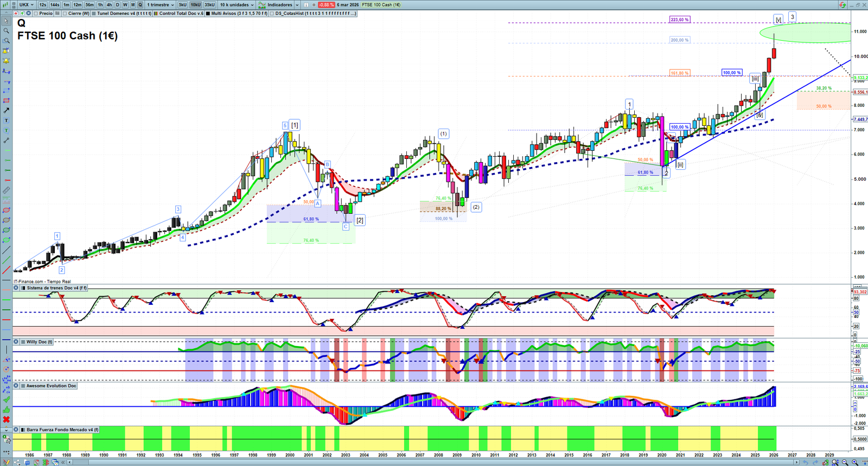
Task: Click the IT-Finance.com - Tiempo Real label
Action: [42, 282]
